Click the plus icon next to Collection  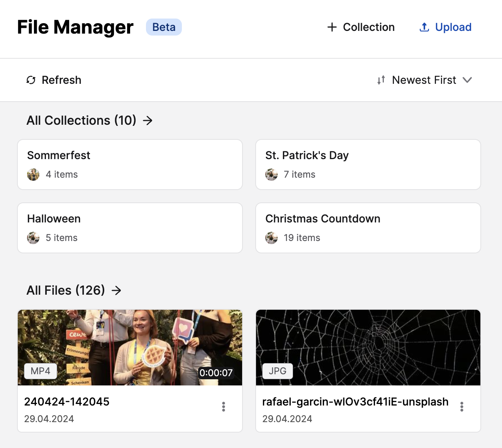click(x=332, y=27)
